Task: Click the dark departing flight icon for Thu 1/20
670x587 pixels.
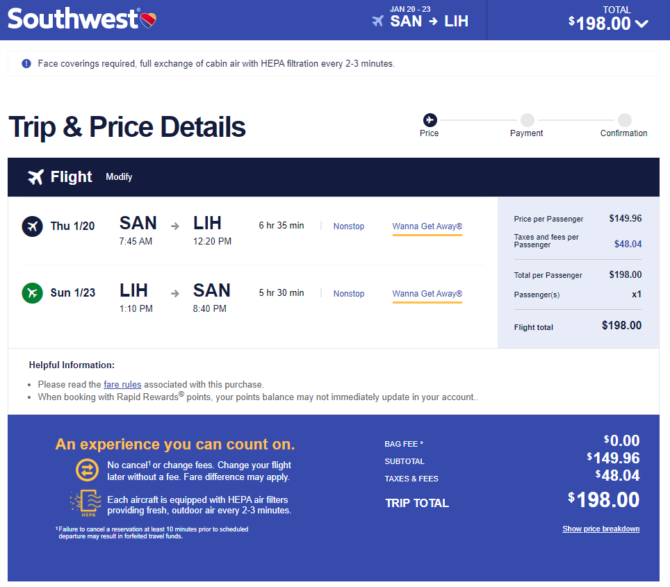Action: pos(32,226)
